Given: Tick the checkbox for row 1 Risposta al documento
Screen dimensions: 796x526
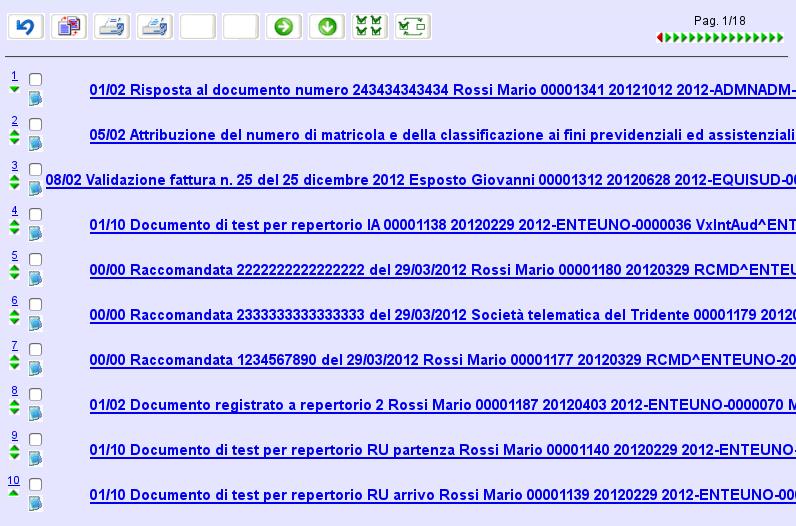Looking at the screenshot, I should click(35, 79).
